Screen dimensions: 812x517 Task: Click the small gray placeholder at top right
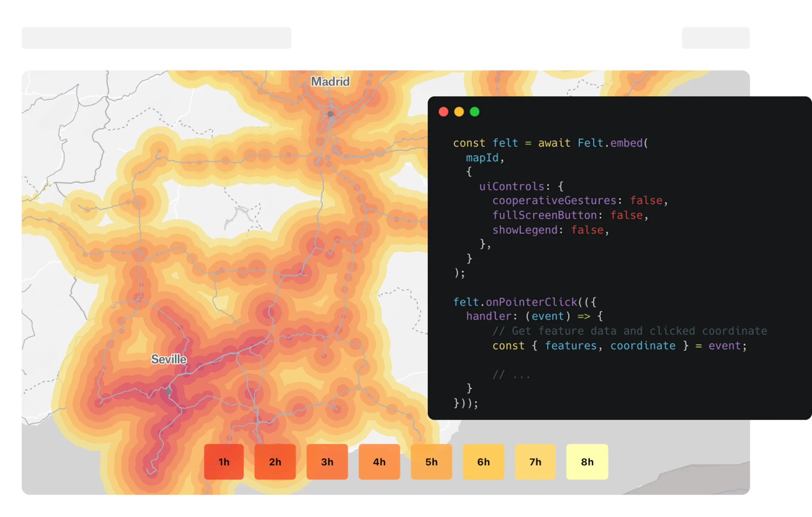coord(715,38)
